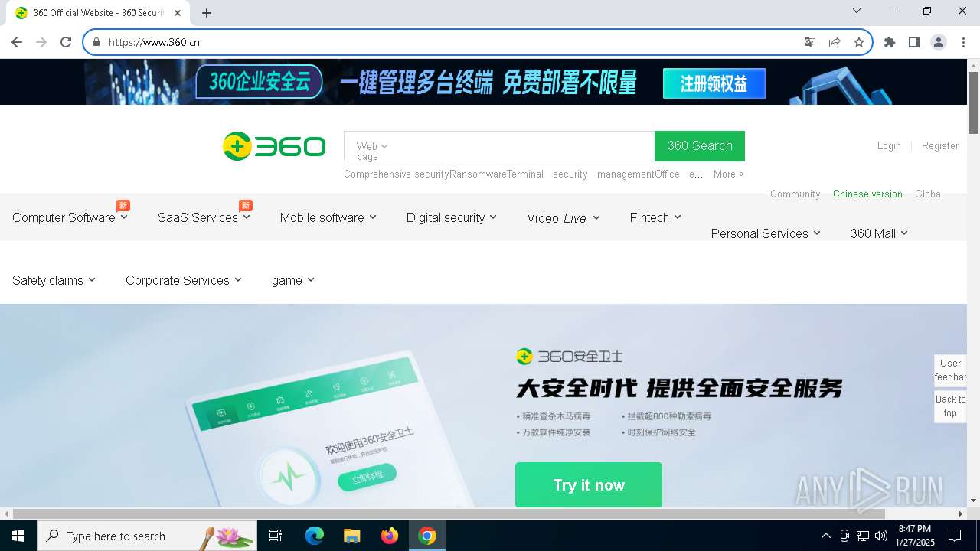Click the Back to top button
Screen dimensions: 980x551
click(x=950, y=406)
